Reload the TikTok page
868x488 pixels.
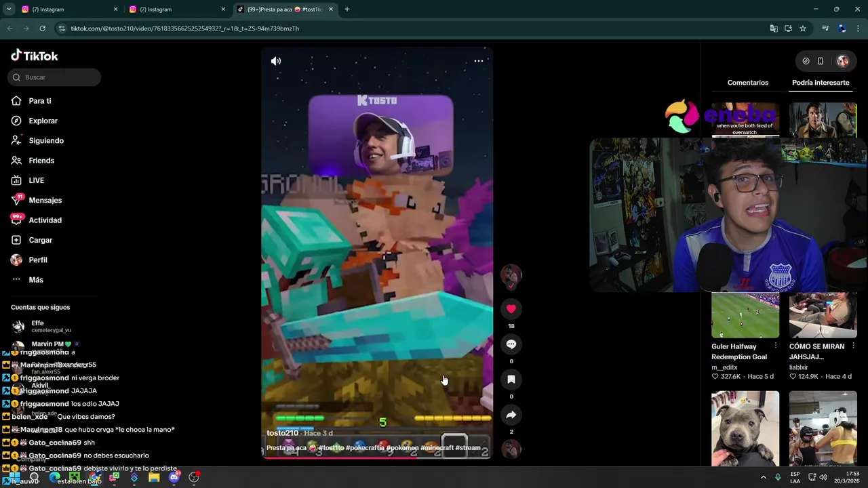click(42, 28)
